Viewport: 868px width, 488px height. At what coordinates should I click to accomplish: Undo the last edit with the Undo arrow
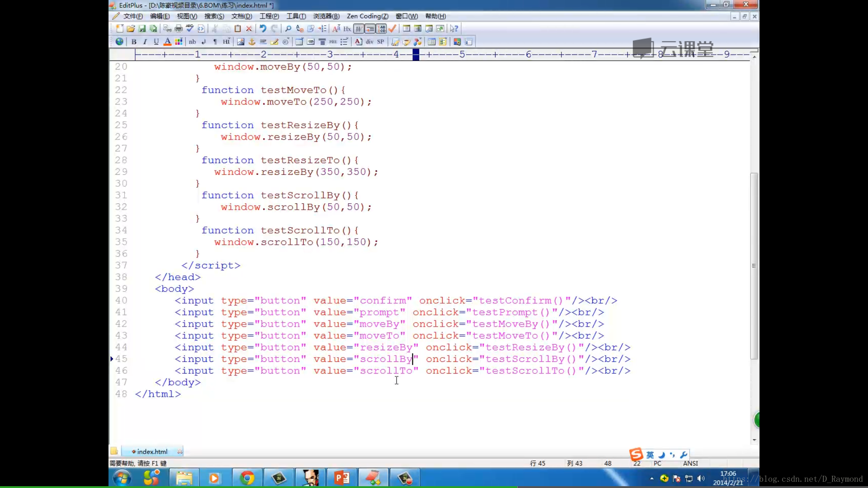tap(263, 28)
